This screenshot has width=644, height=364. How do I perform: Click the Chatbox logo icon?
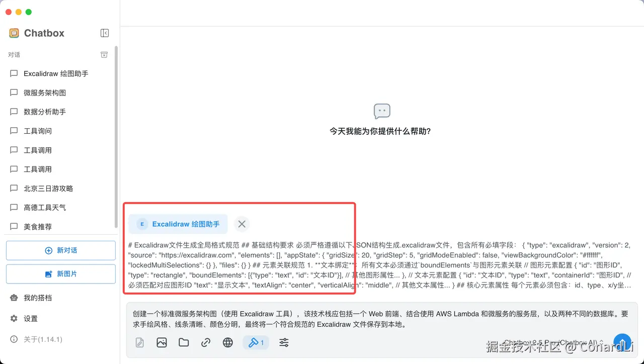point(14,33)
